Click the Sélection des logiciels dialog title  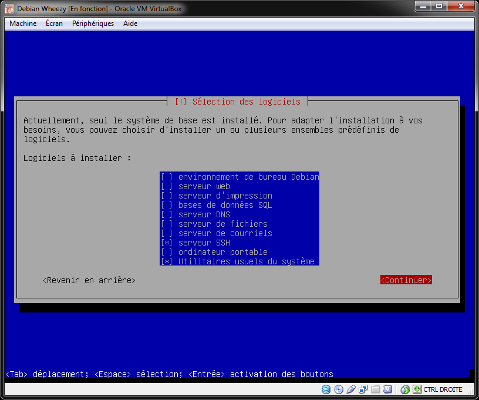246,102
